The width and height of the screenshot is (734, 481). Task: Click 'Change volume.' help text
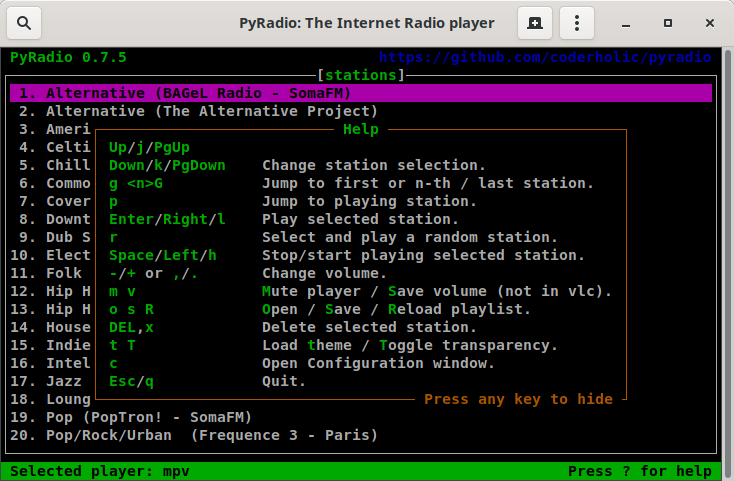point(324,273)
